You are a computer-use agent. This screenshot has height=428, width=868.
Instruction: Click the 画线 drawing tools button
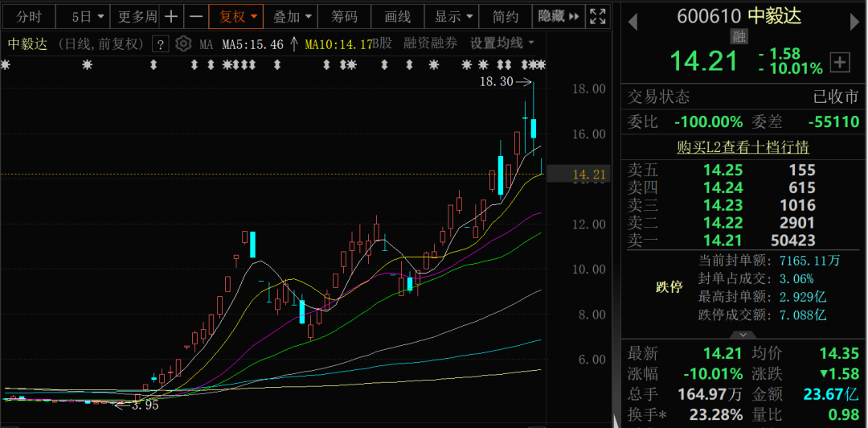[x=397, y=16]
